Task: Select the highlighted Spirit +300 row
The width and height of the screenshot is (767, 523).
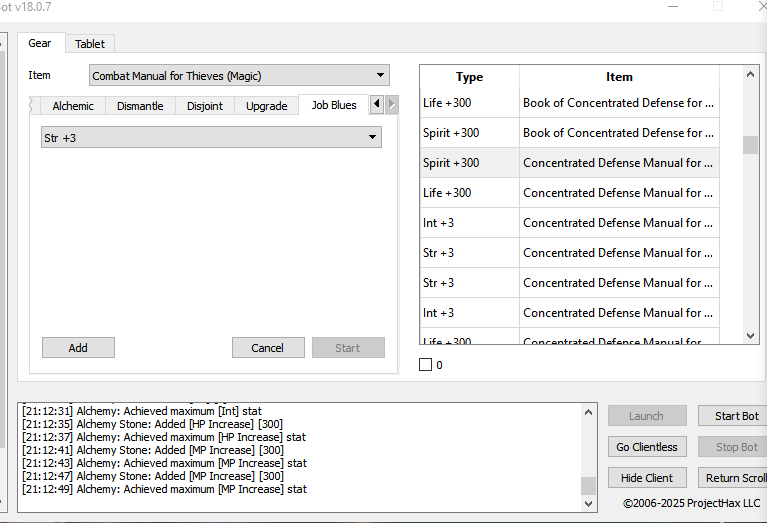Action: point(568,163)
